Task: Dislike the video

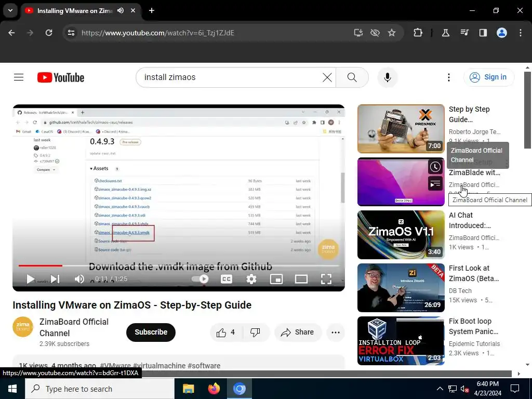Action: [x=256, y=332]
